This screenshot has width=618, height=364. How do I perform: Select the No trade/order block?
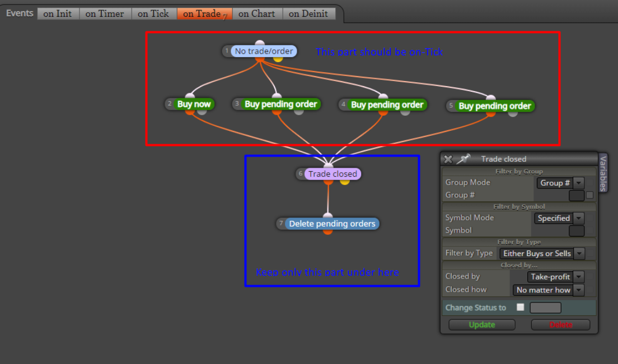pos(264,51)
